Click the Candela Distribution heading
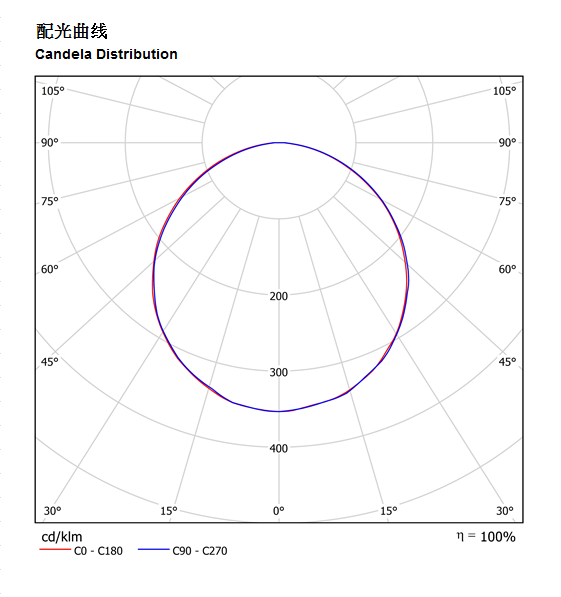Screen dimensions: 561x597 [x=106, y=54]
